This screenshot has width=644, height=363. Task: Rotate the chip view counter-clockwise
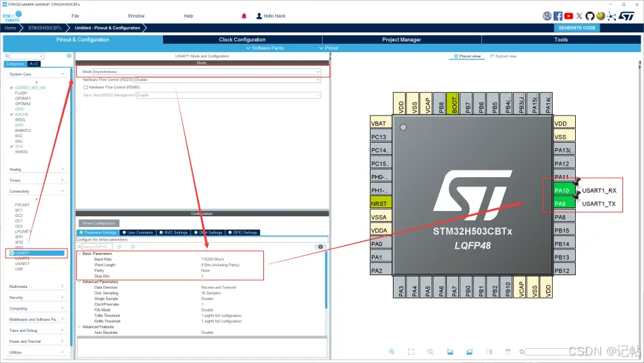pyautogui.click(x=469, y=352)
